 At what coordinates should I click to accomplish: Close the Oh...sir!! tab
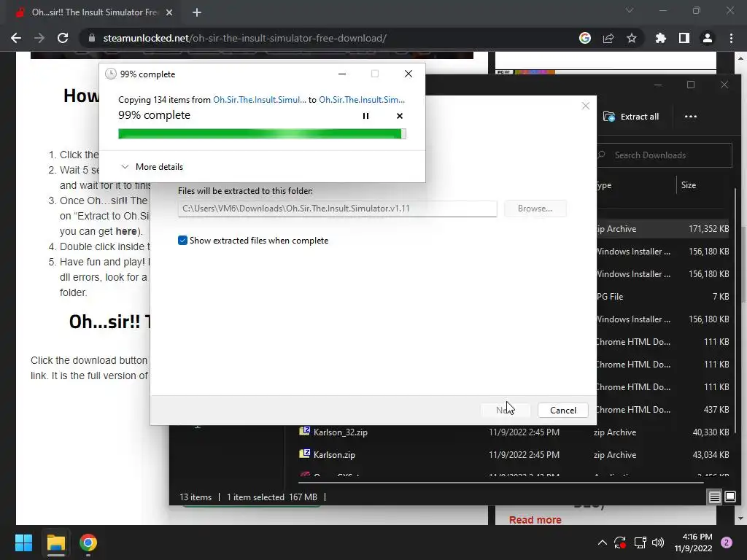pos(169,12)
